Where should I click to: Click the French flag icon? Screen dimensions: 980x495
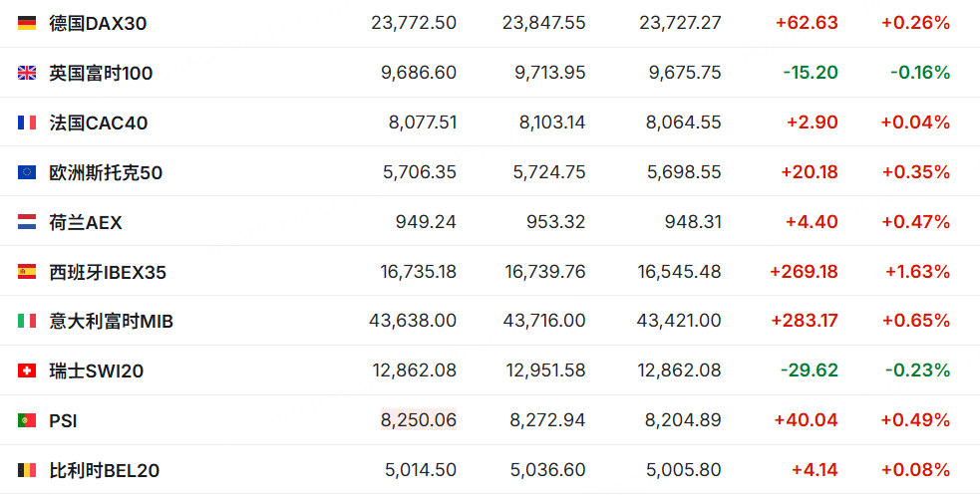[x=27, y=123]
